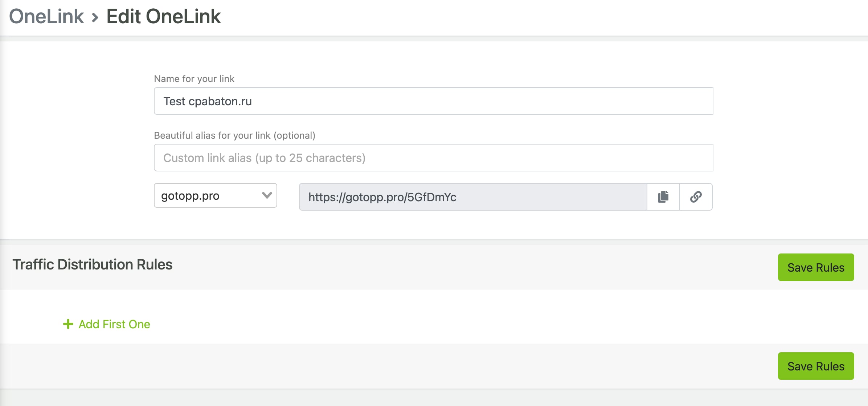Copy the generated link with clipboard icon

[x=663, y=197]
